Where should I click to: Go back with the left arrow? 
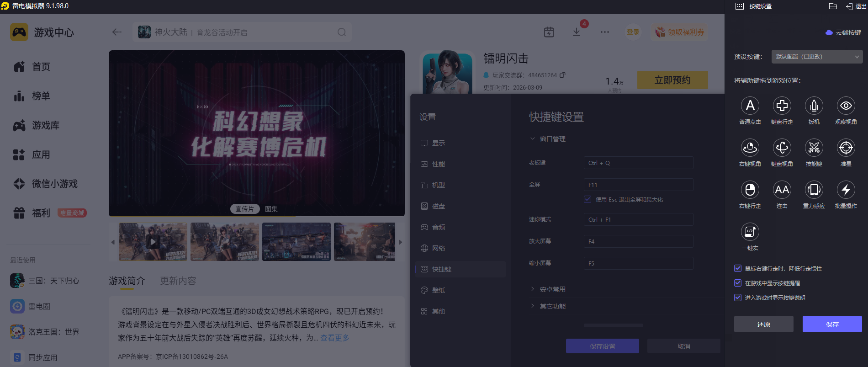(x=117, y=32)
